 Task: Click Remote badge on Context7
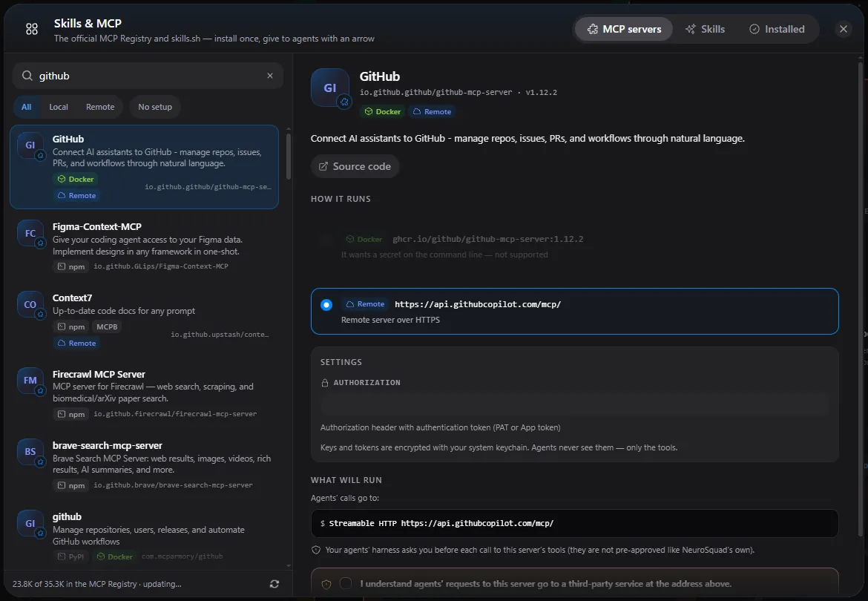[77, 343]
